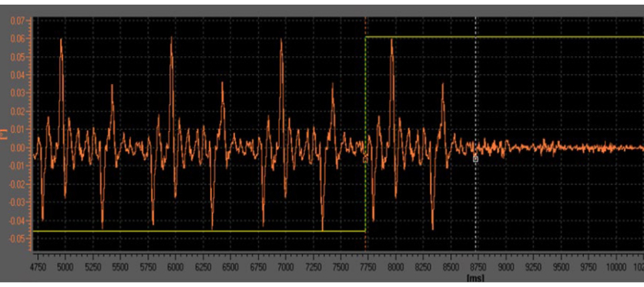Select the white cursor marker near 8750 ms

tap(475, 159)
